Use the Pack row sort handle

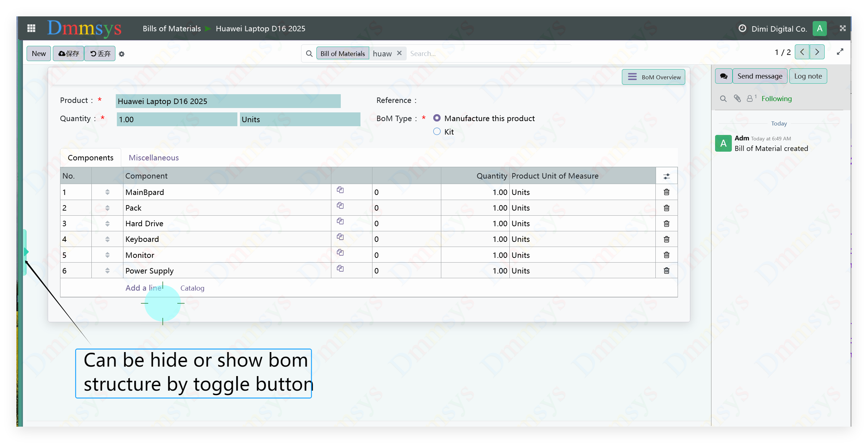[x=107, y=208]
